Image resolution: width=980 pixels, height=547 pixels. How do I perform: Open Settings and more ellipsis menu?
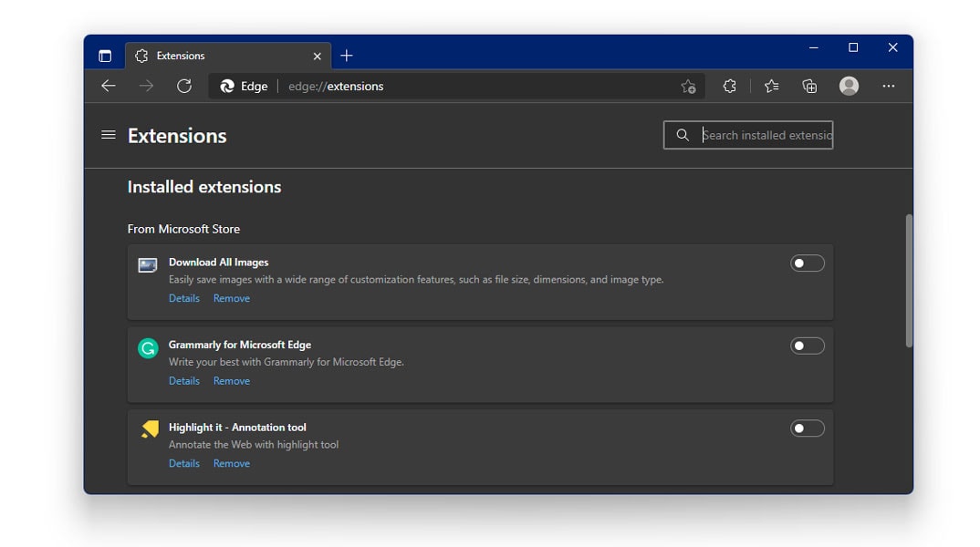[888, 87]
